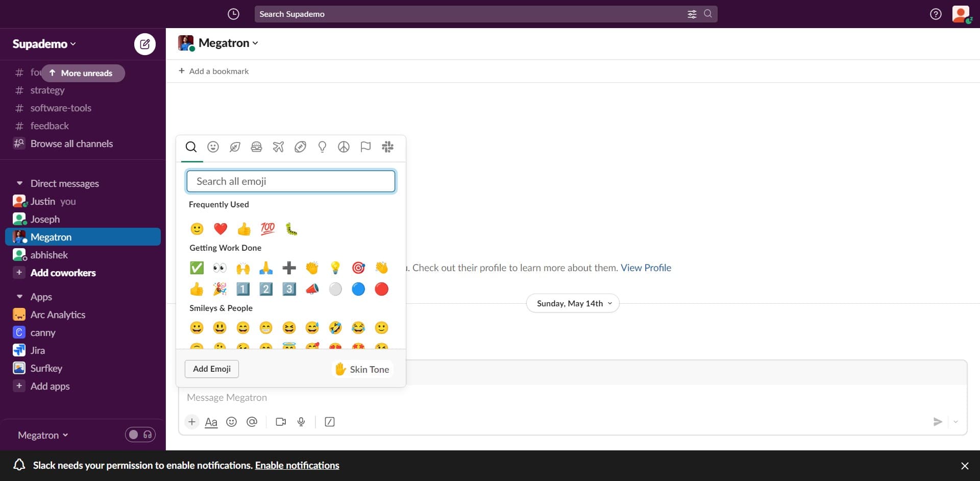Select the Animals & Nature leaf tab
This screenshot has width=980, height=481.
tap(235, 147)
